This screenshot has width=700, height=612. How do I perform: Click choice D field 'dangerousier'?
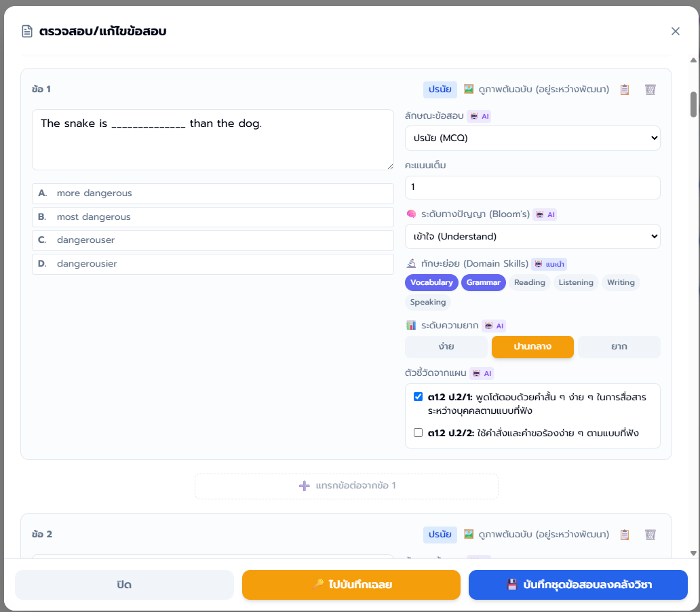(213, 264)
